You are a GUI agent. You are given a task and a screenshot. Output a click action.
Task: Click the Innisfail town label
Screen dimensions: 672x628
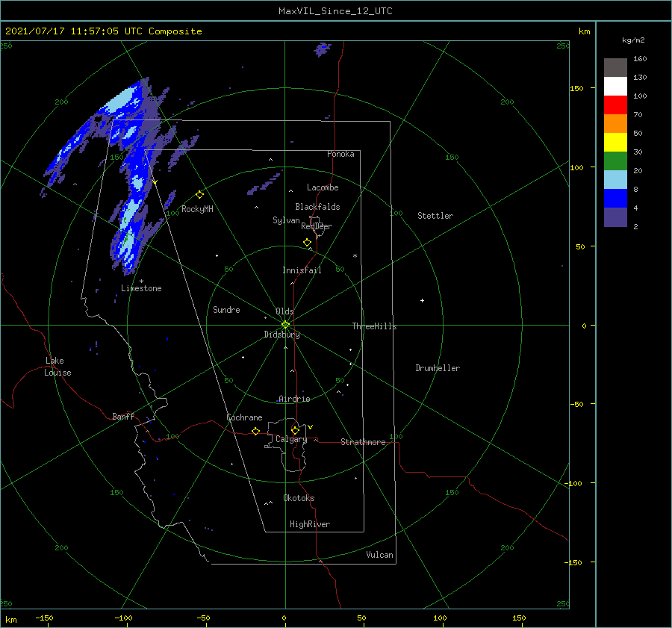302,270
